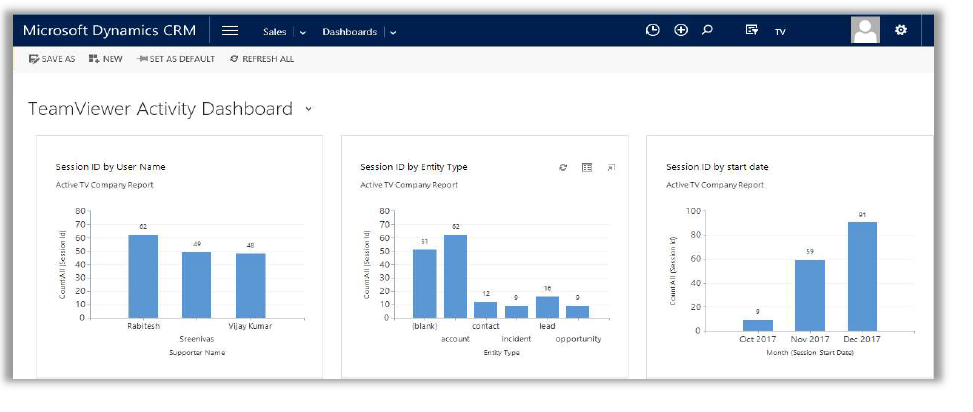Enlarge the Session ID by Entity Type chart

pos(611,167)
